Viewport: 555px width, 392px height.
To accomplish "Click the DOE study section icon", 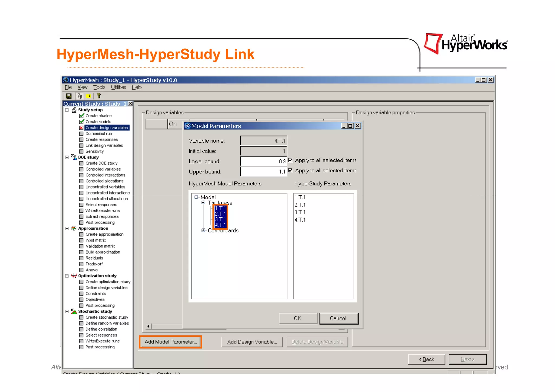I will 74,157.
